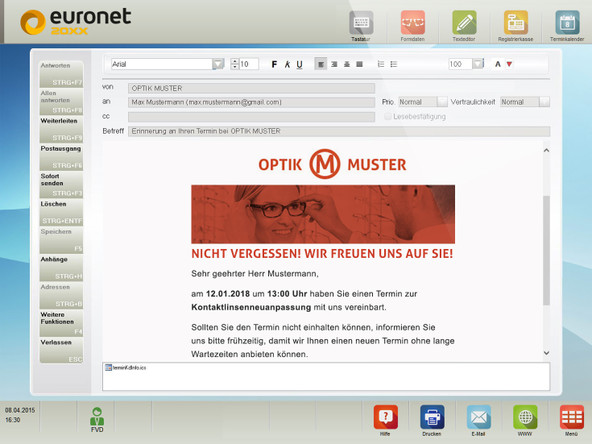Click the cc field

click(x=251, y=117)
